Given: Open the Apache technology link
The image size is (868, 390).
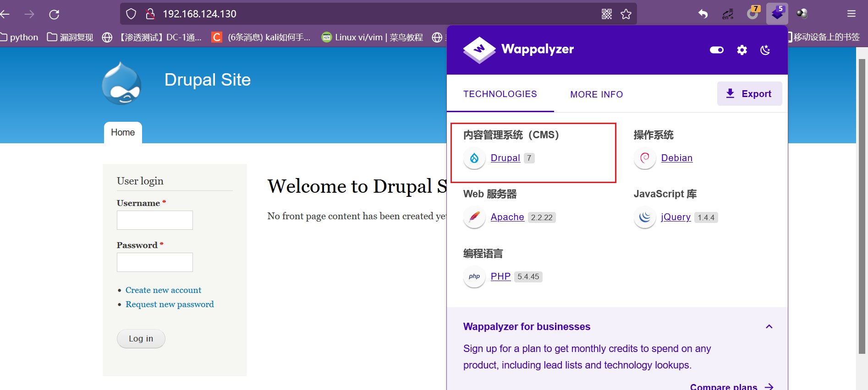Looking at the screenshot, I should (507, 217).
